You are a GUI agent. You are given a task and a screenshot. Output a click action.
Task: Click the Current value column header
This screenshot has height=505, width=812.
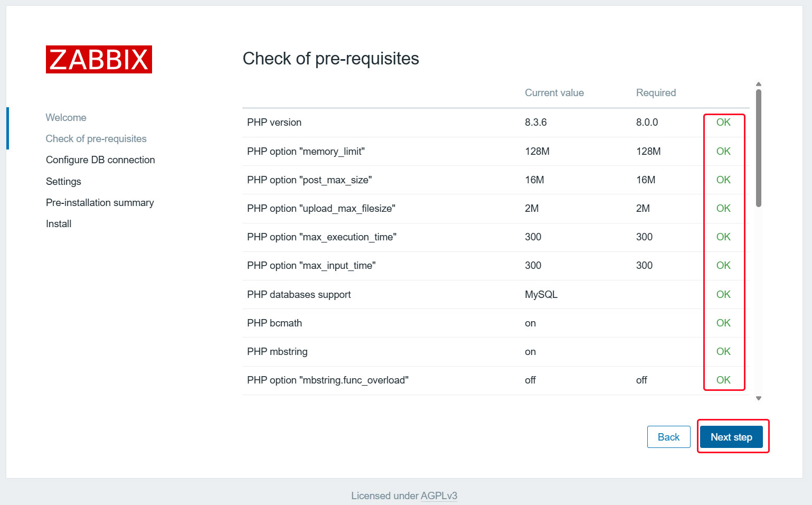(x=554, y=92)
